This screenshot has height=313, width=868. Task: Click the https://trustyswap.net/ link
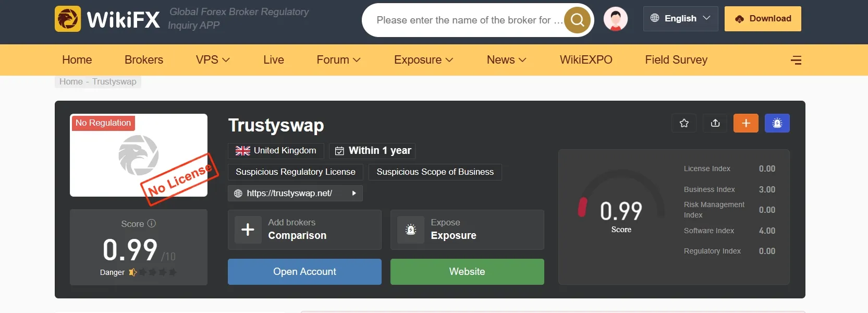click(289, 193)
